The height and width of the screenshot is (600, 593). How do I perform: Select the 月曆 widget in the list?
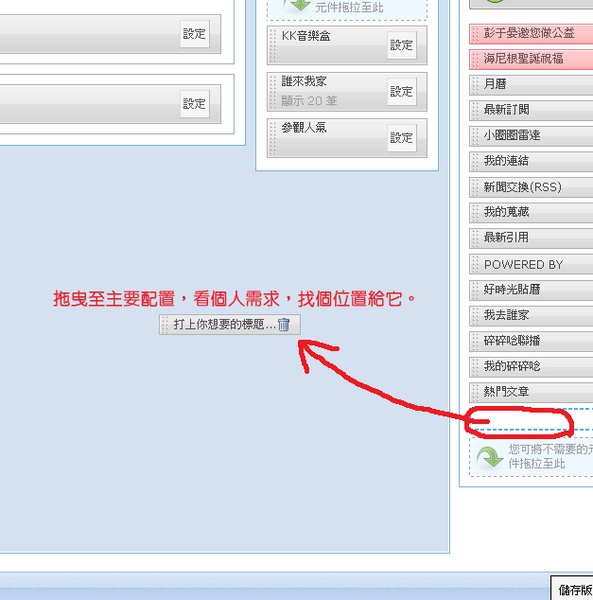point(531,85)
